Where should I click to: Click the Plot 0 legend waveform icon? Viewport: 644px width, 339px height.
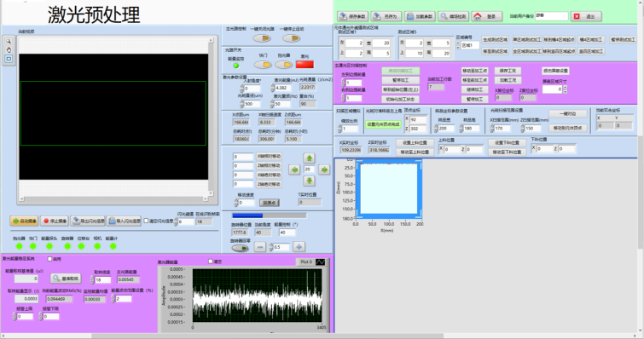pyautogui.click(x=320, y=261)
